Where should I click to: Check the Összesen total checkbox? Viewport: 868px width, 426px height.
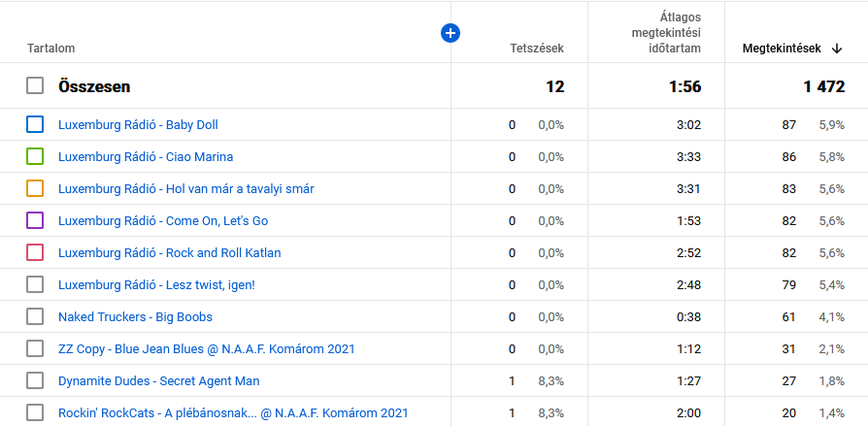point(35,86)
